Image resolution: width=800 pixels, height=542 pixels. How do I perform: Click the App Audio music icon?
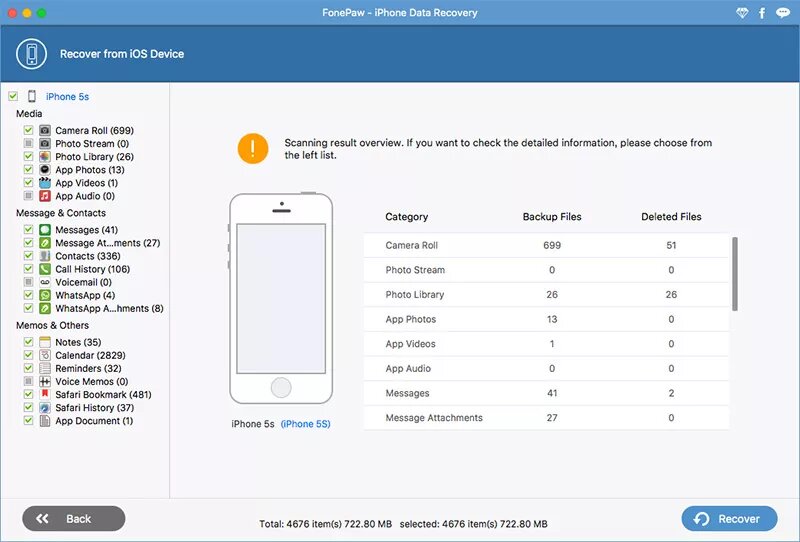point(45,196)
